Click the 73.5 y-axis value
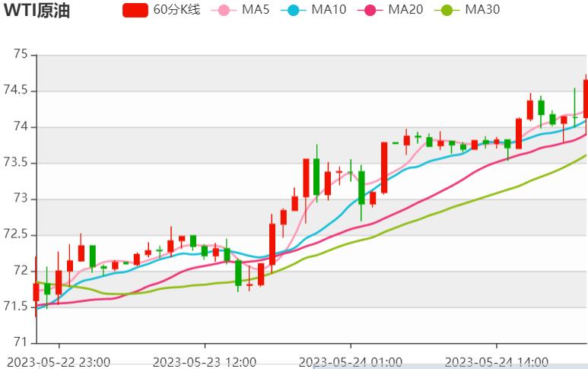 [15, 162]
